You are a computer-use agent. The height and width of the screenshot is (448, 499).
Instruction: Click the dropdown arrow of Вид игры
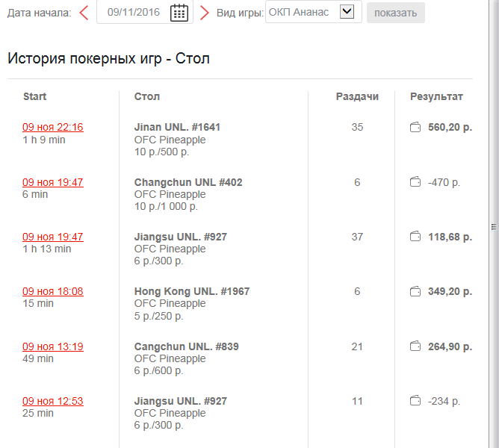(347, 12)
